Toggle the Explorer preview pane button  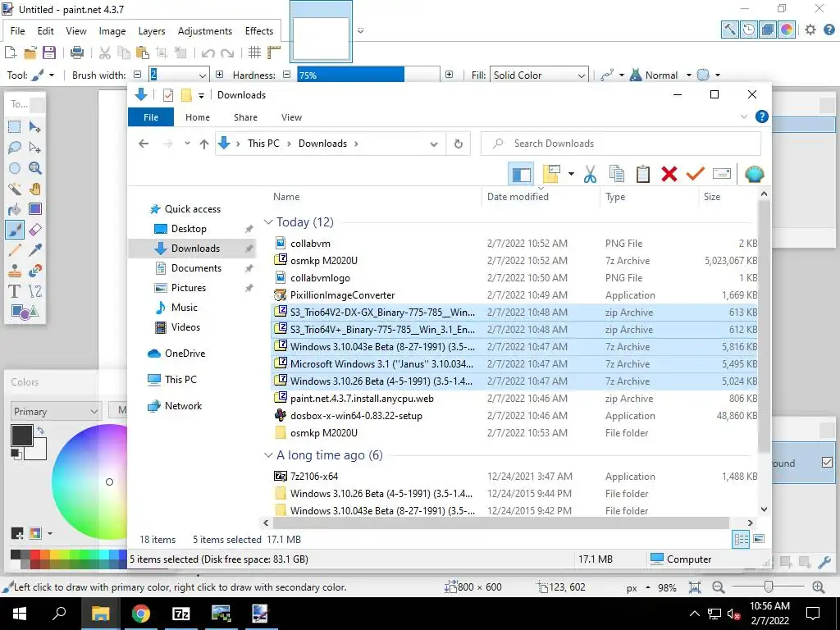521,174
